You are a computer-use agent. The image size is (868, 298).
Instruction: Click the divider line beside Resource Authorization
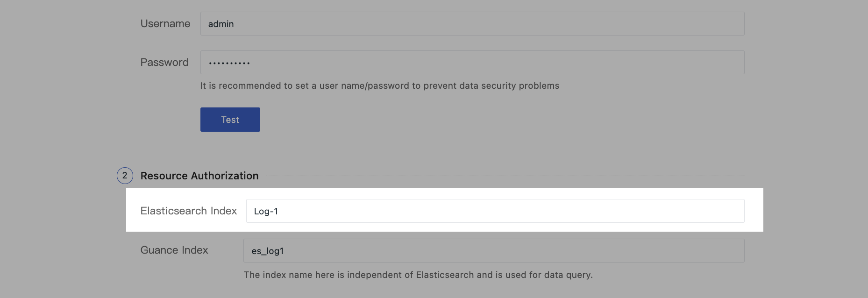pyautogui.click(x=505, y=176)
